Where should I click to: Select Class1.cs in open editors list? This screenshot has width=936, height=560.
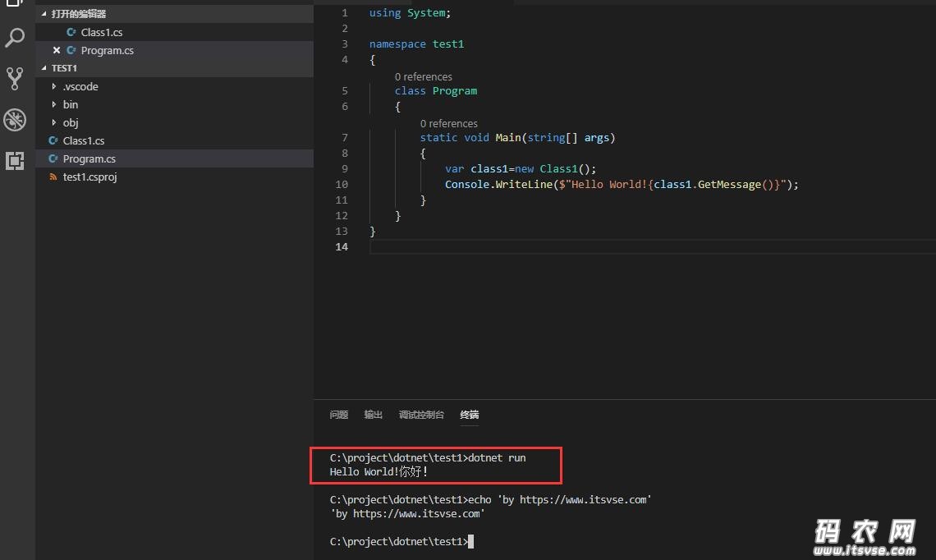(174, 32)
